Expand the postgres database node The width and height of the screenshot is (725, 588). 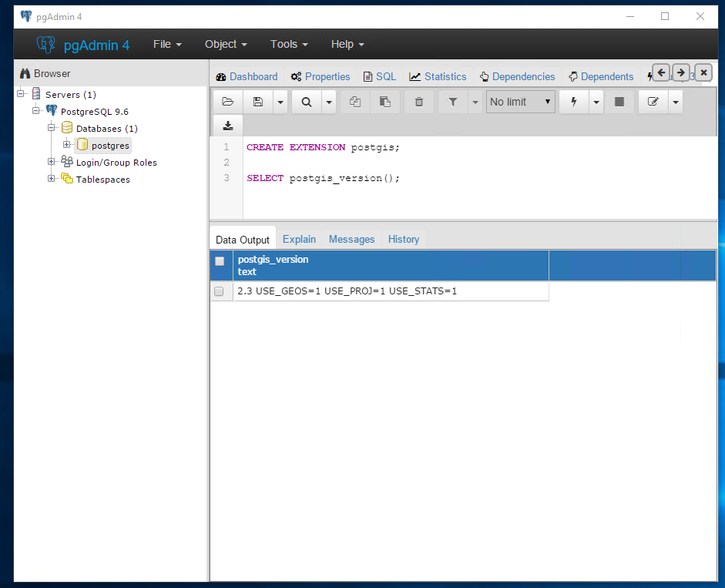66,145
